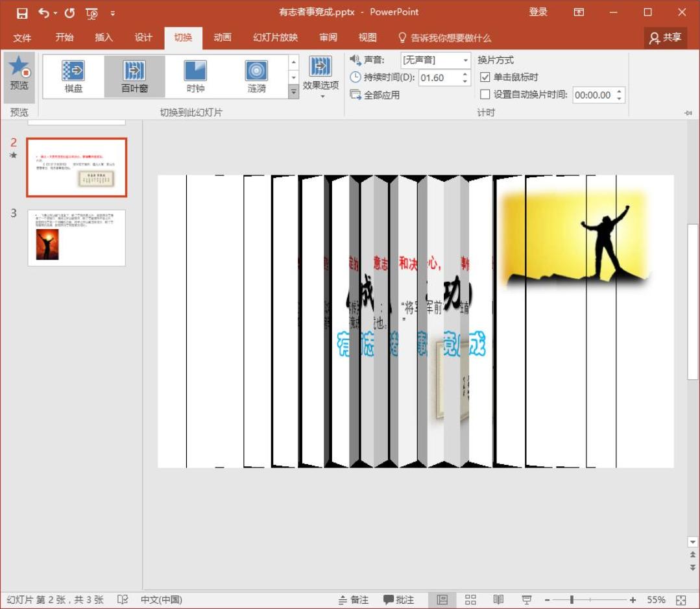Switch to Slide Sorter view icon
Image resolution: width=700 pixels, height=609 pixels.
tap(470, 600)
